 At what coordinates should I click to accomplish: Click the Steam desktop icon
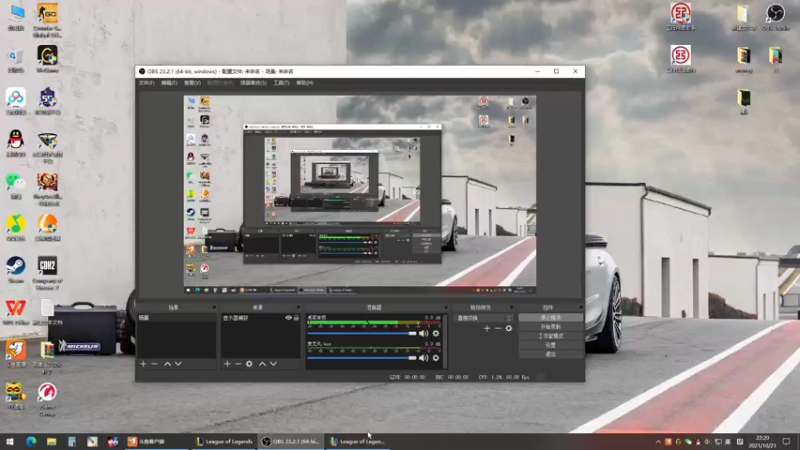tap(16, 269)
